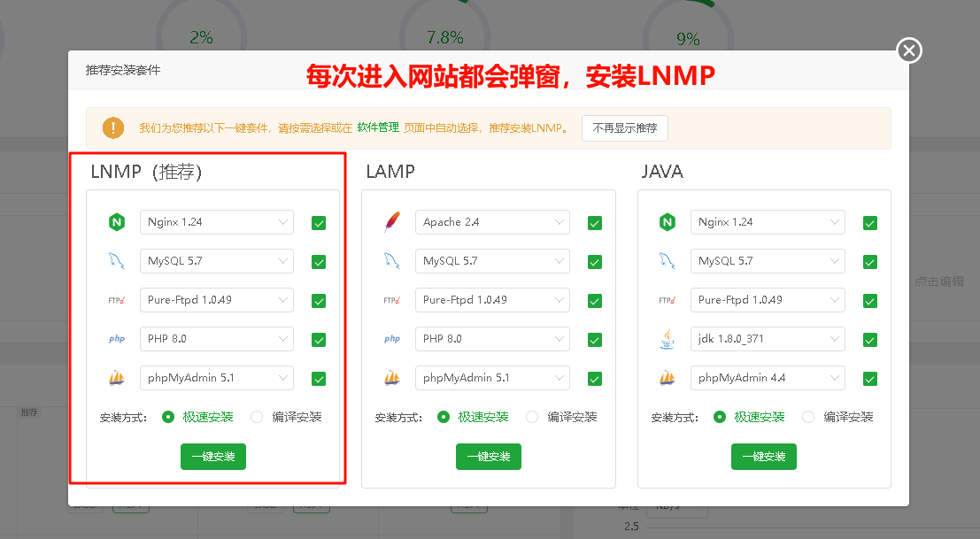The height and width of the screenshot is (539, 980).
Task: Click the php icon in LNMP column
Action: (117, 339)
